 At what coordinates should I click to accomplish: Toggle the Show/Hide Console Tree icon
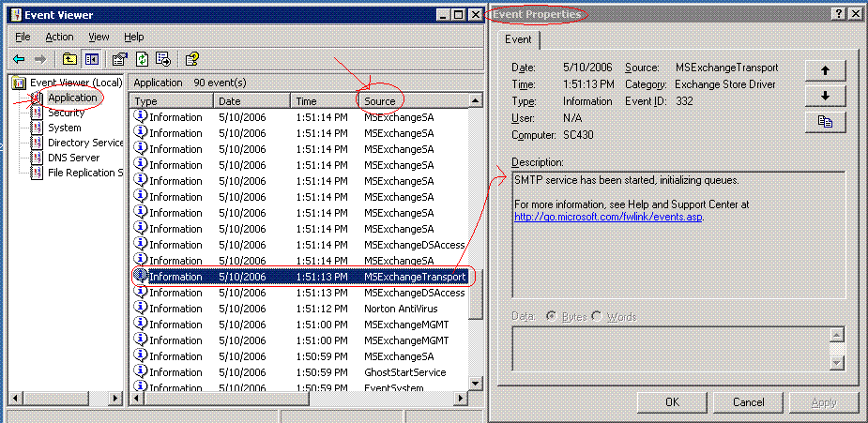pos(92,58)
